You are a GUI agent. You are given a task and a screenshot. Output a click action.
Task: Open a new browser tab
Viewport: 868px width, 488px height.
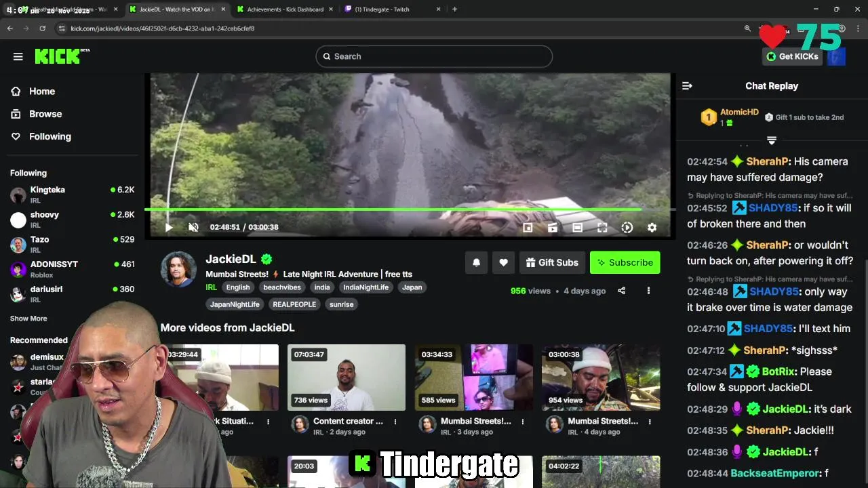454,9
